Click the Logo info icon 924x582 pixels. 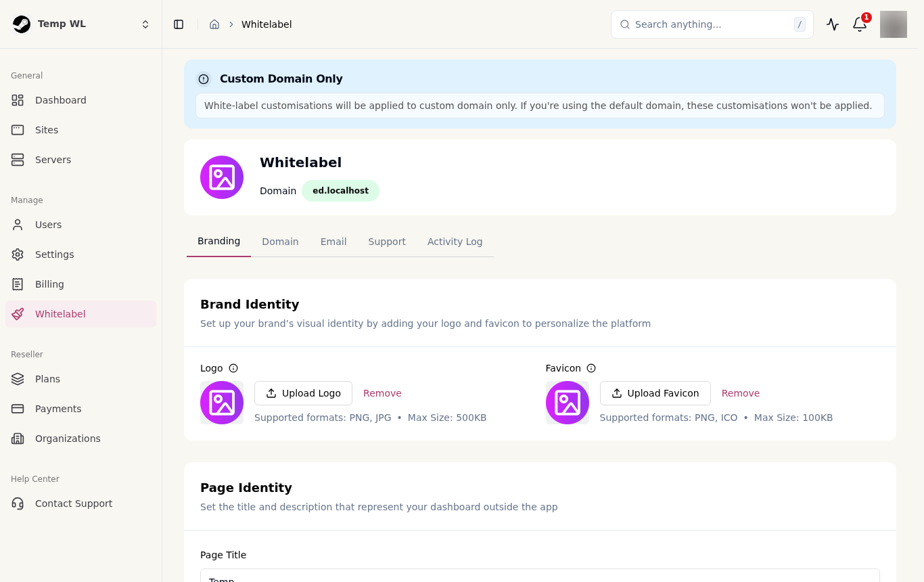click(x=233, y=368)
